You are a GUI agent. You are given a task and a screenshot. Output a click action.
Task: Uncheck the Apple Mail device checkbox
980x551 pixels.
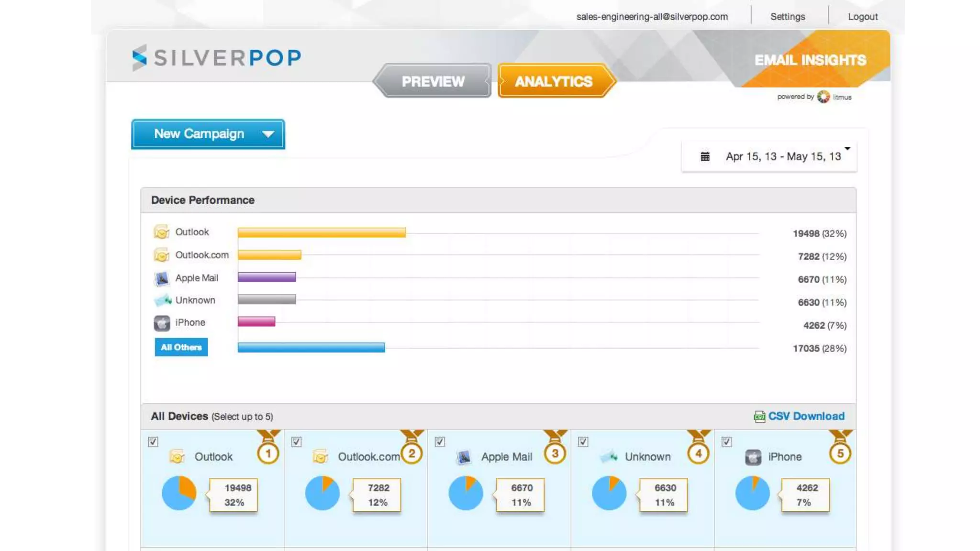pyautogui.click(x=440, y=441)
